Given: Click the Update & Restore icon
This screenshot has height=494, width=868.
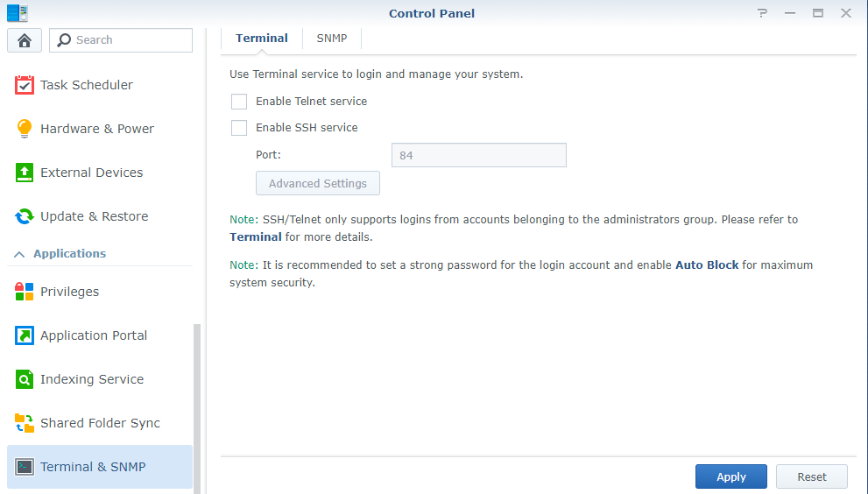Looking at the screenshot, I should [x=25, y=216].
